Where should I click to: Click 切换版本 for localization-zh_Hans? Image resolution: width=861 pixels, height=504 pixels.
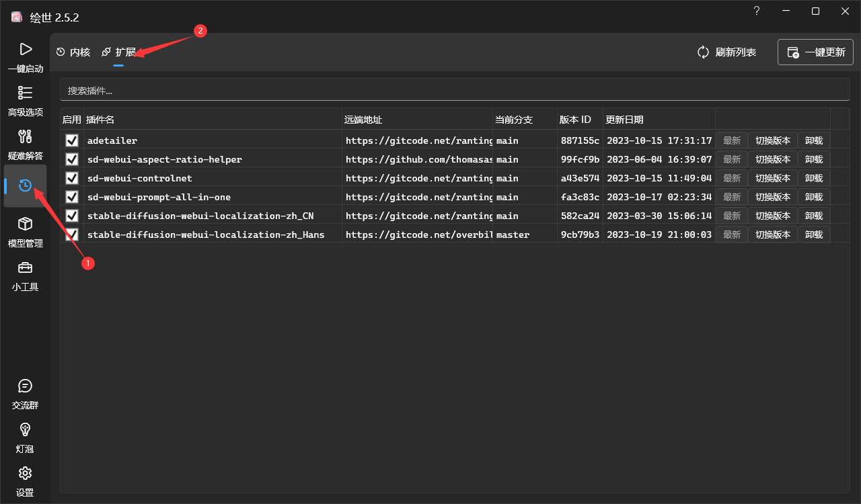pos(773,235)
